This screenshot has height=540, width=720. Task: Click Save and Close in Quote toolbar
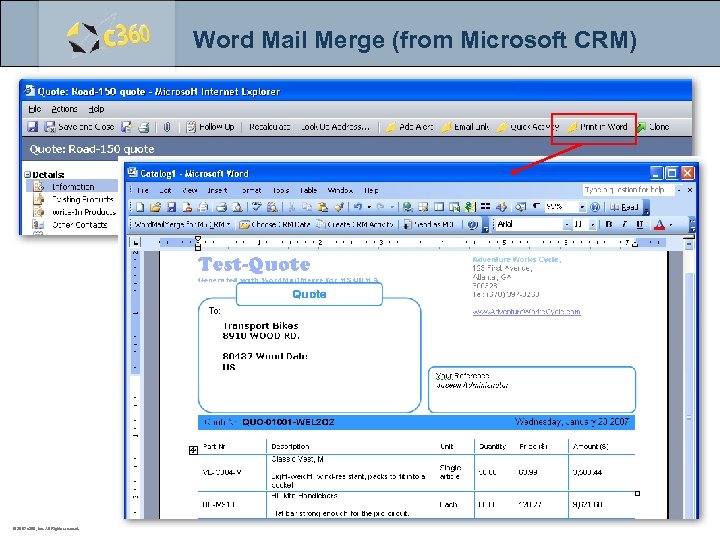pos(79,127)
